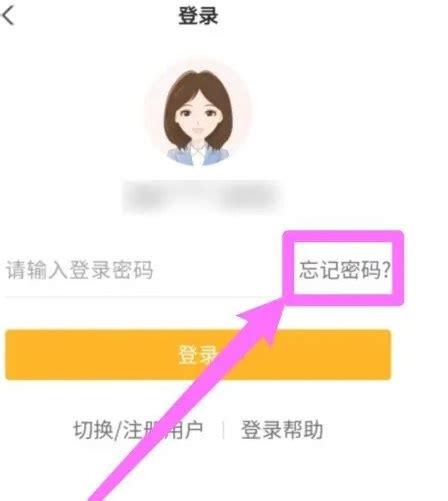448x501 pixels.
Task: Go back using the top-left arrow
Action: click(8, 15)
